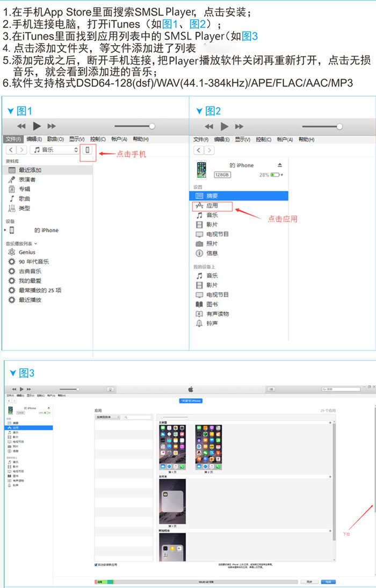
Task: Select home screen 第1页 thumbnail in Figure 3
Action: click(x=172, y=447)
